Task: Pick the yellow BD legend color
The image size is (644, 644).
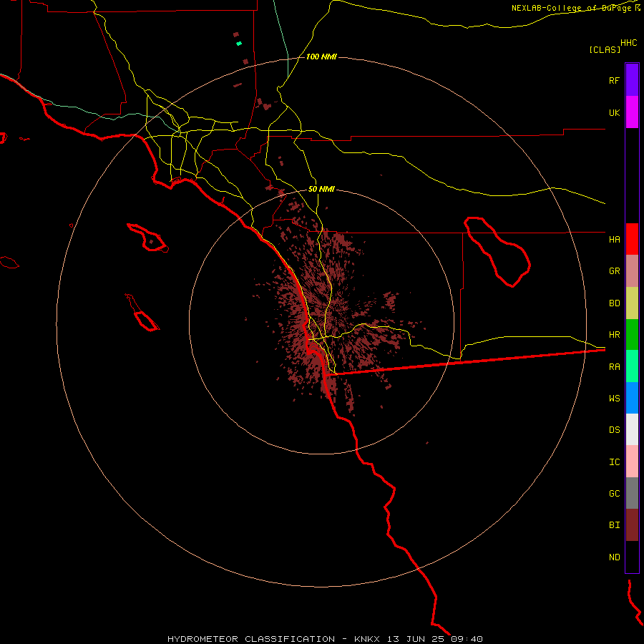Action: (x=632, y=303)
